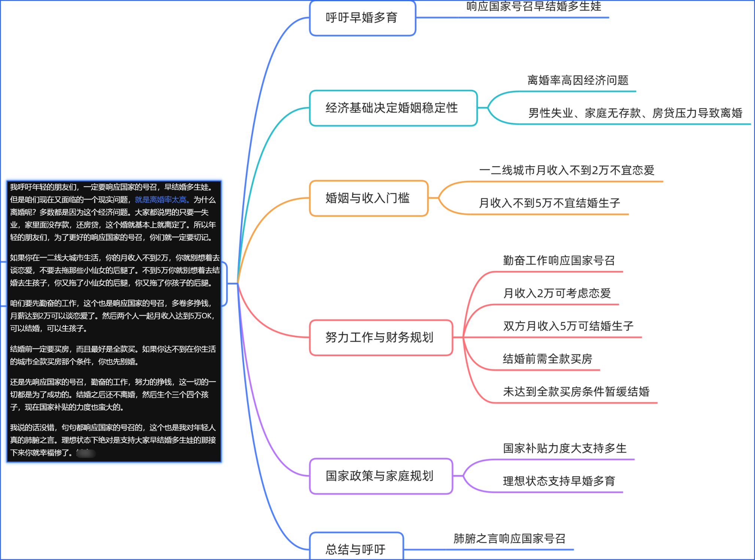The height and width of the screenshot is (560, 755).
Task: Select the 呼吁早婚多育 topic node
Action: point(362,18)
